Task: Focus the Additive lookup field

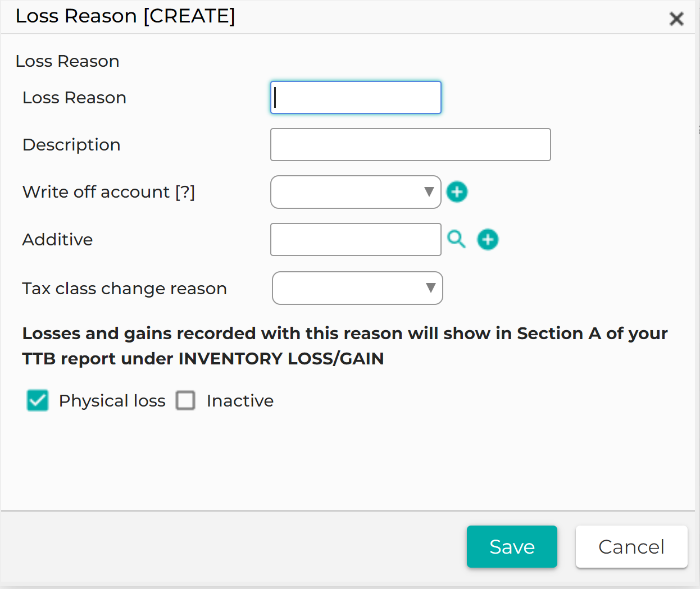Action: (x=356, y=240)
